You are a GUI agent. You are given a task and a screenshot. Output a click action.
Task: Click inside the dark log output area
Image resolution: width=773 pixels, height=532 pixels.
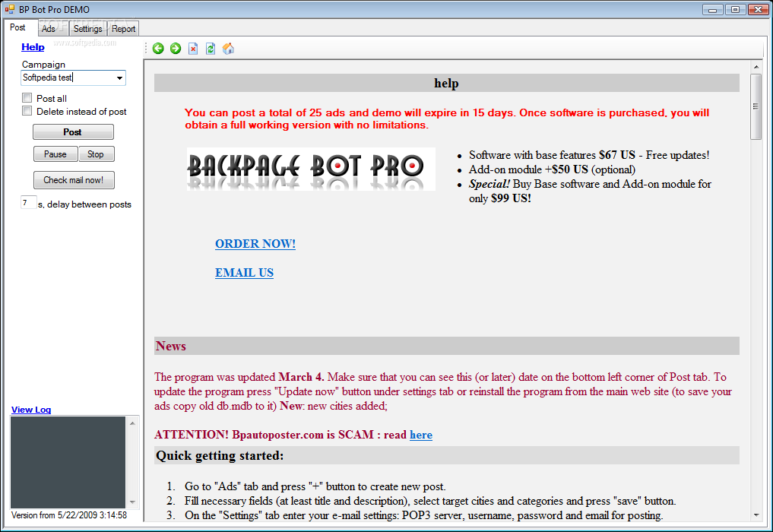[68, 462]
